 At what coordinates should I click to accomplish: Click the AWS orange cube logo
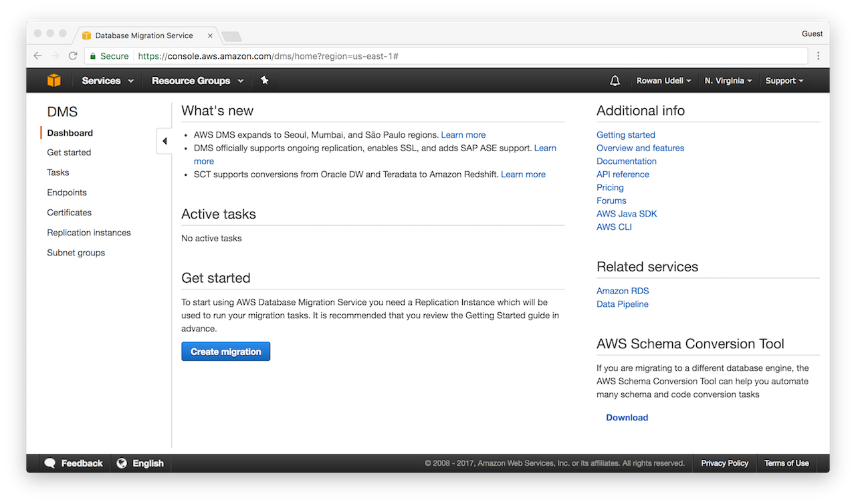[54, 80]
